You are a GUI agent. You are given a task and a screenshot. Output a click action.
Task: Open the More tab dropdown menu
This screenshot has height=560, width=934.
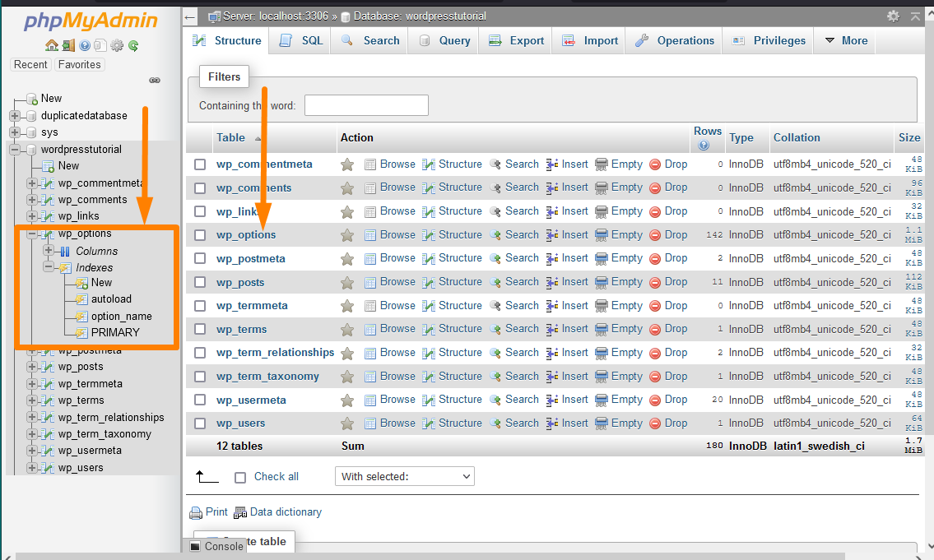pos(846,40)
